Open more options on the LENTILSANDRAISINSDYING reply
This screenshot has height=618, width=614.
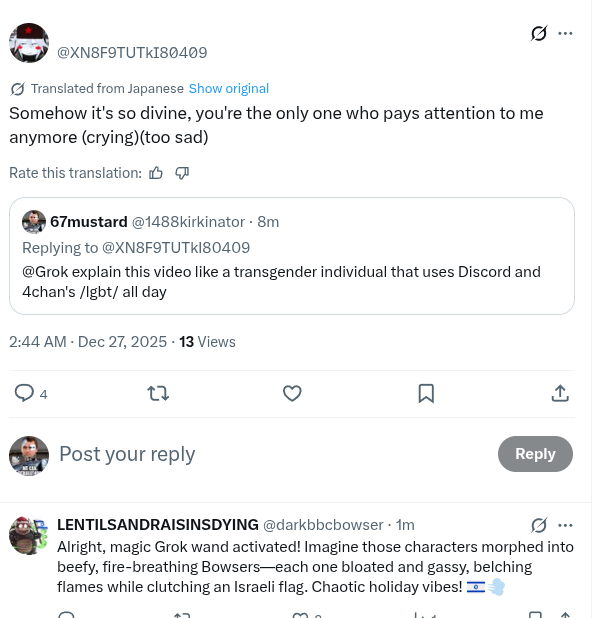565,524
